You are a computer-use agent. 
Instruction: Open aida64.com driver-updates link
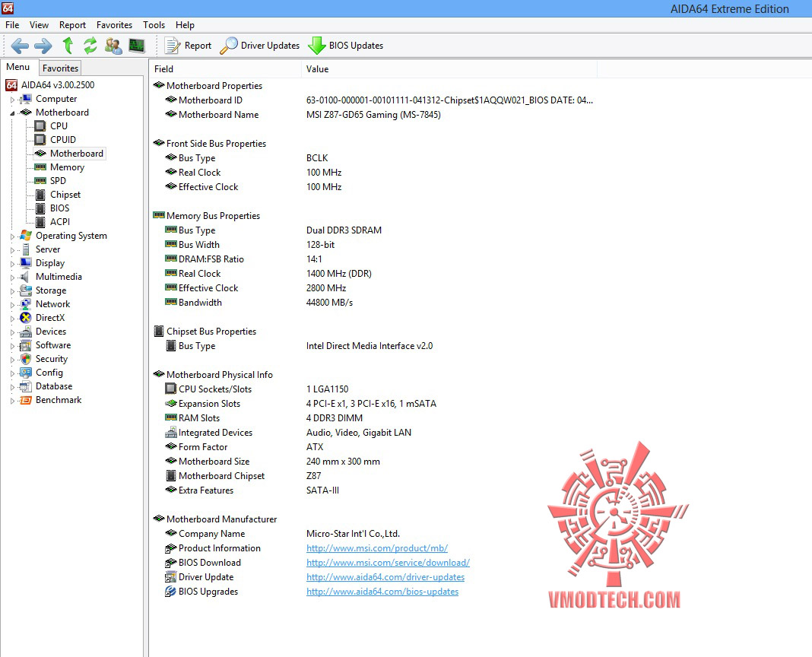tap(385, 577)
